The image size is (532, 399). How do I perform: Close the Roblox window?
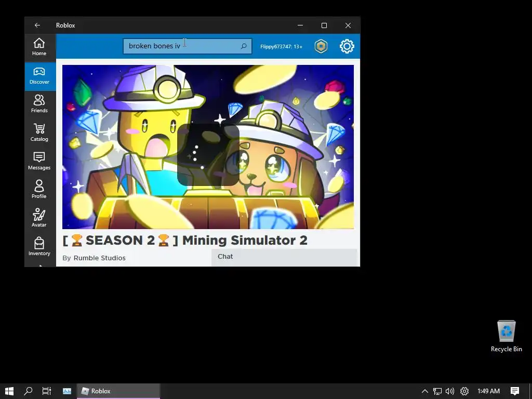(x=348, y=25)
